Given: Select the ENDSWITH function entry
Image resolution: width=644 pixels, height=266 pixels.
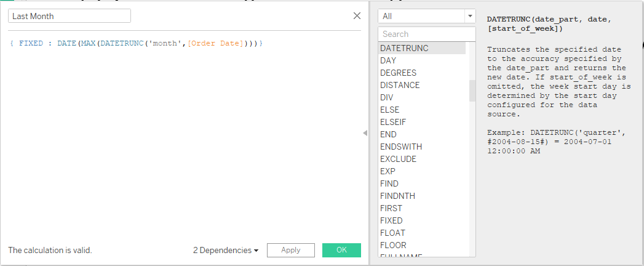Looking at the screenshot, I should coord(401,147).
